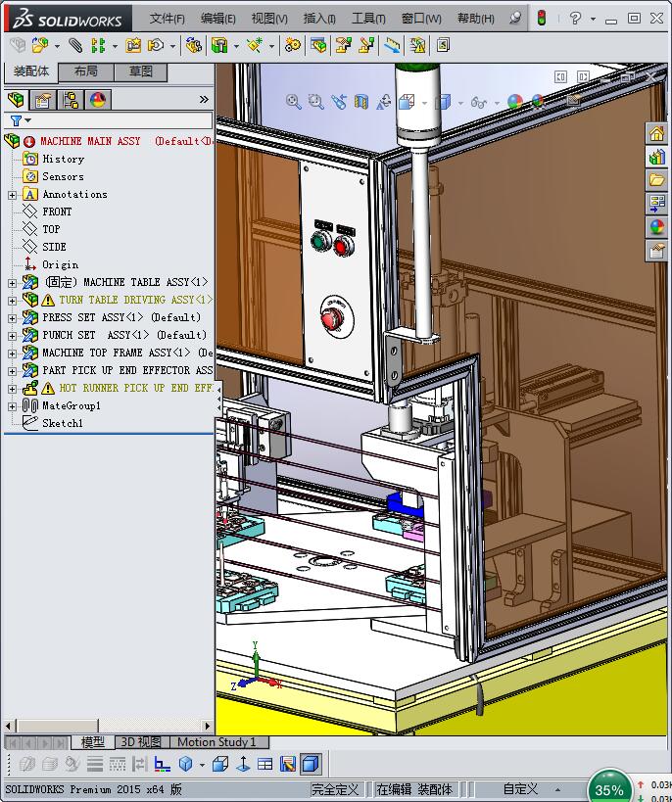Viewport: 672px width, 802px height.
Task: Click the View Orientation cube icon
Action: point(407,102)
